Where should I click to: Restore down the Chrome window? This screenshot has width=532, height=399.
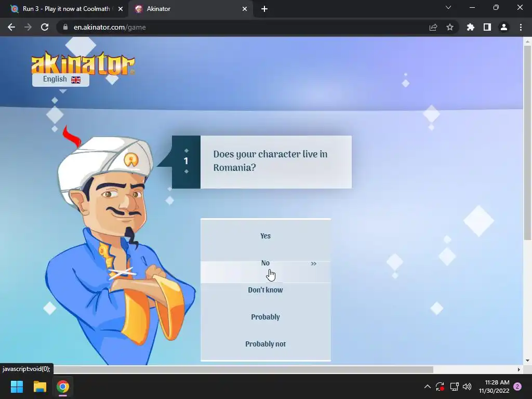[496, 7]
